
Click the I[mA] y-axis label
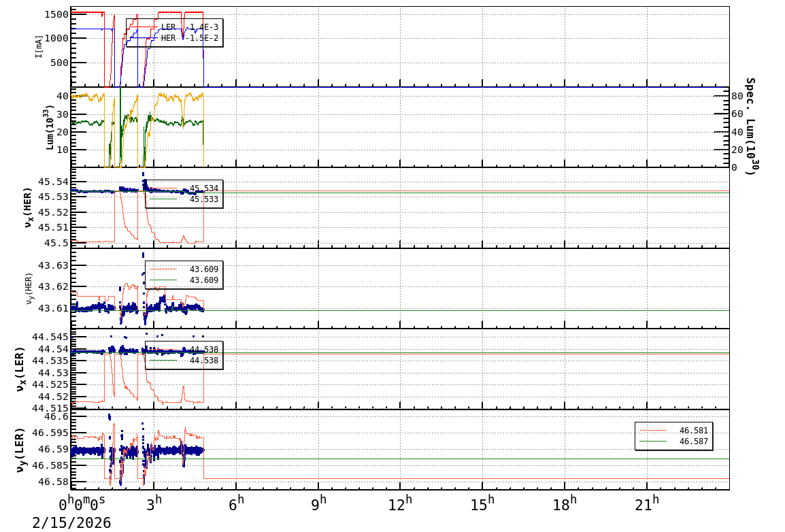point(39,47)
